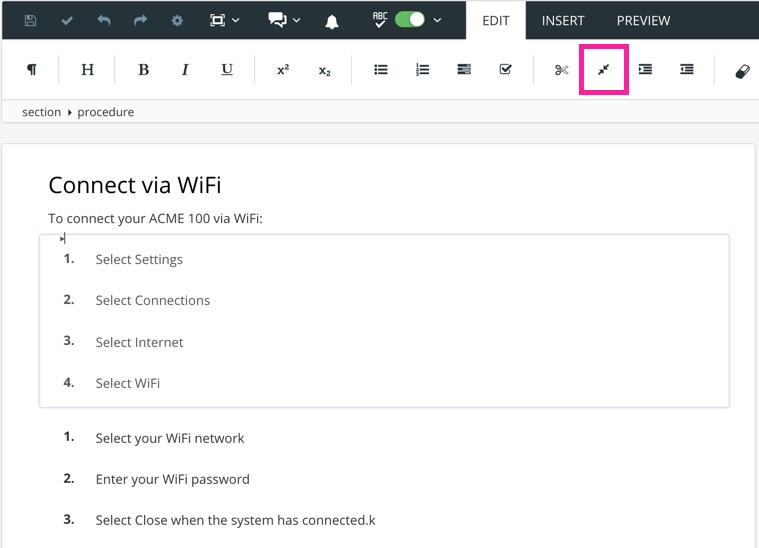The image size is (759, 548).
Task: Click the 'Select your WiFi network' step
Action: tap(170, 439)
